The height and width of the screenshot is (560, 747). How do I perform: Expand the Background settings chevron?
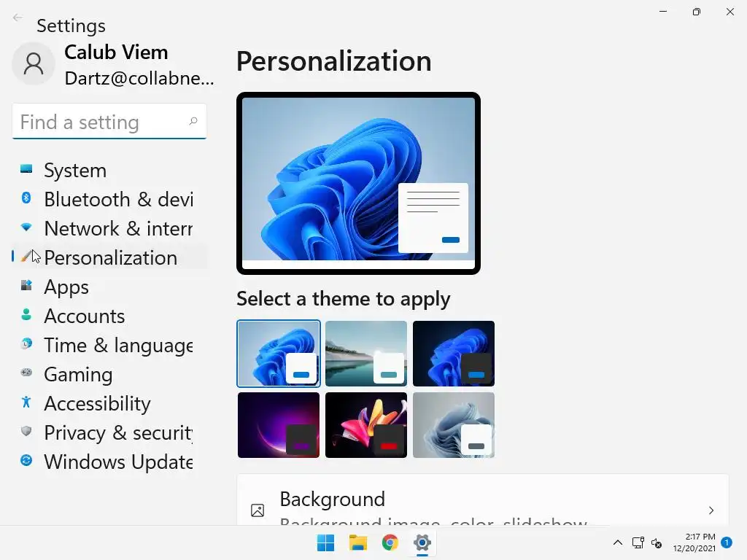tap(711, 510)
